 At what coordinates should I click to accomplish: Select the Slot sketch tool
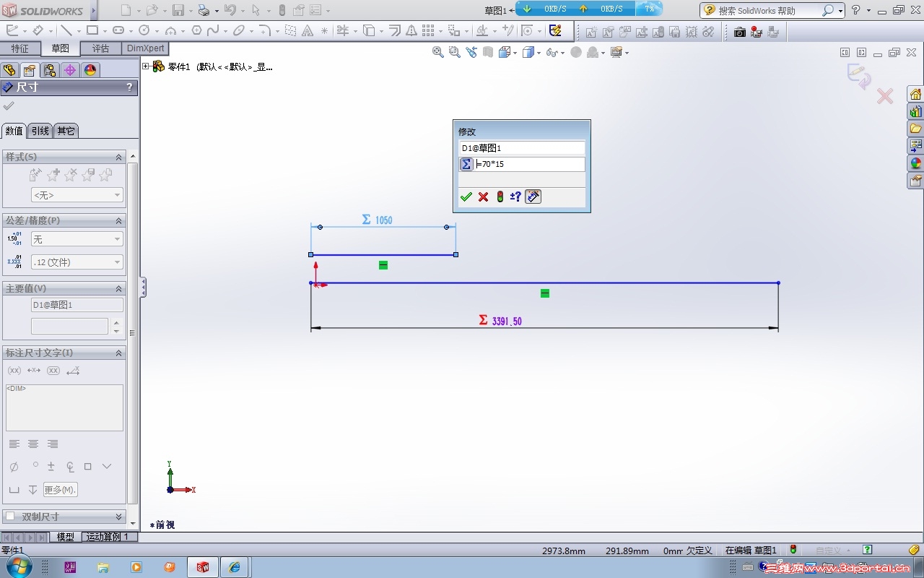pos(118,30)
